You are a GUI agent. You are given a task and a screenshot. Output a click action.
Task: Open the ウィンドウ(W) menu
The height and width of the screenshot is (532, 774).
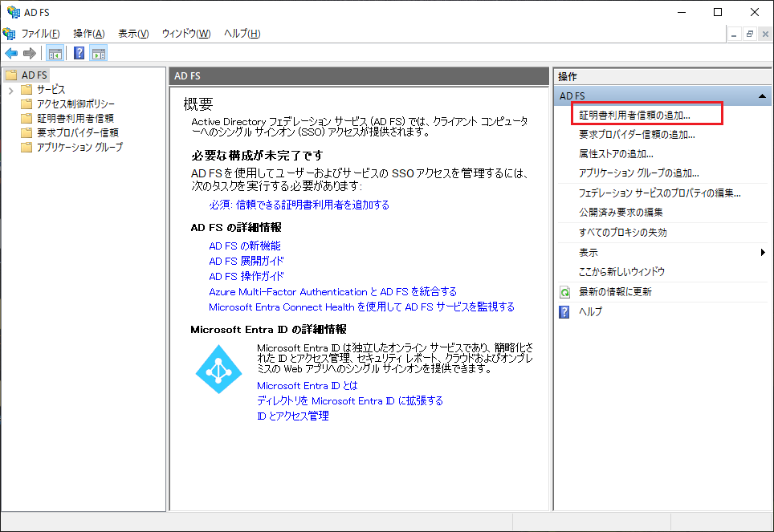coord(186,34)
